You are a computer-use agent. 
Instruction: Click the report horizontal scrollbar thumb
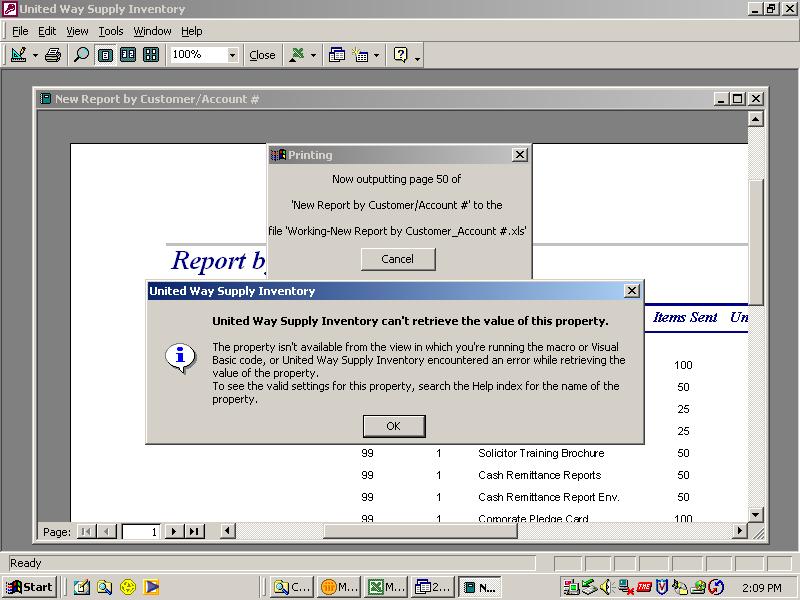click(420, 531)
